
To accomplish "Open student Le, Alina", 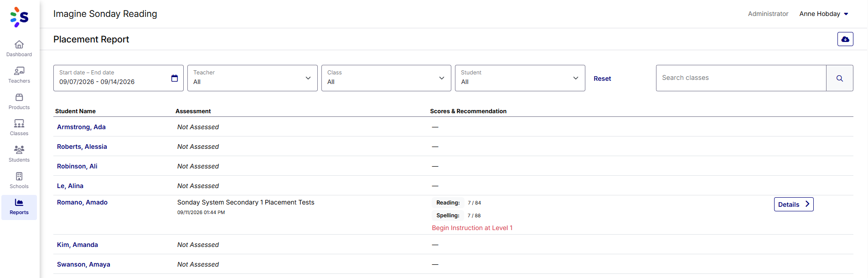I will coord(70,186).
